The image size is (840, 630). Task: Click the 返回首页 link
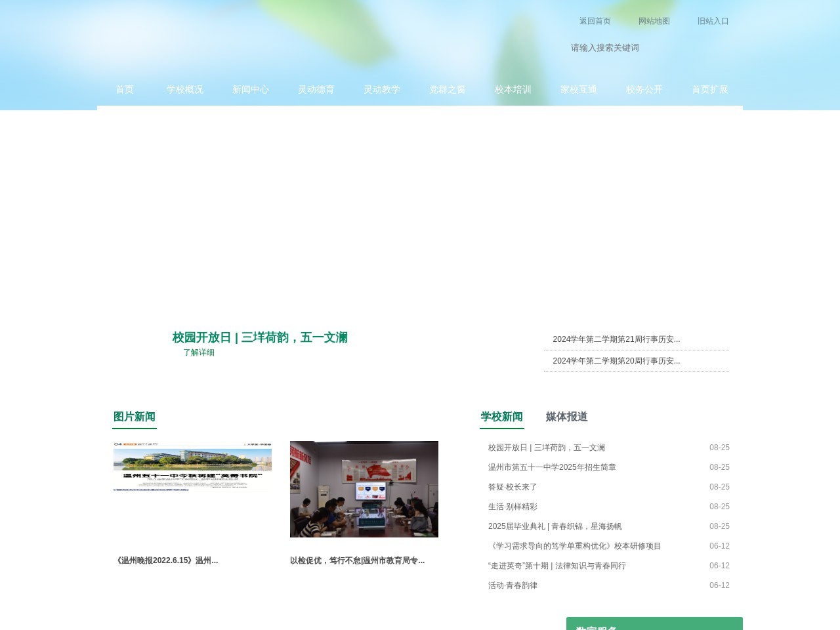click(595, 21)
